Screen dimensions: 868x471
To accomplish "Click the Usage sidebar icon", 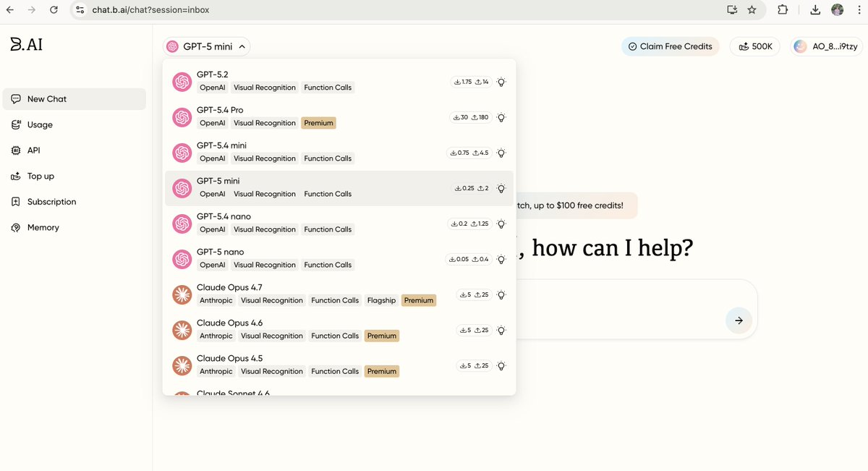I will [16, 124].
